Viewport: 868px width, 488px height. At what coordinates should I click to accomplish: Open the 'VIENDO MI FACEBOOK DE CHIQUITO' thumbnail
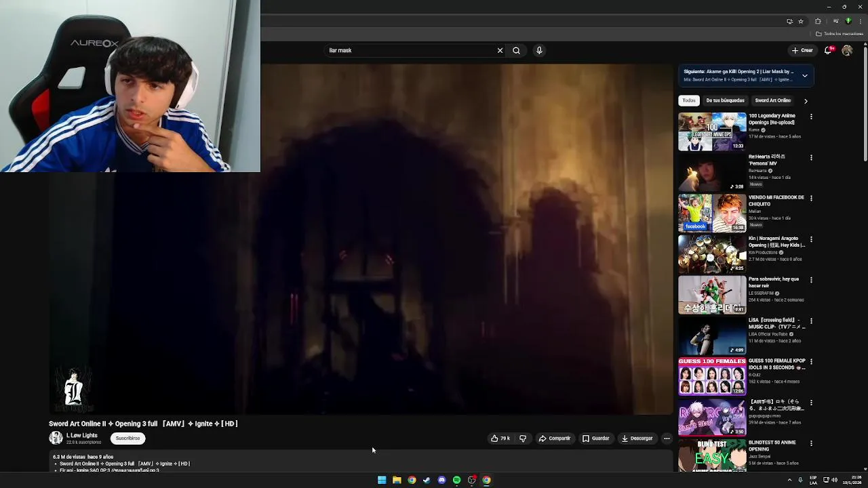tap(712, 213)
